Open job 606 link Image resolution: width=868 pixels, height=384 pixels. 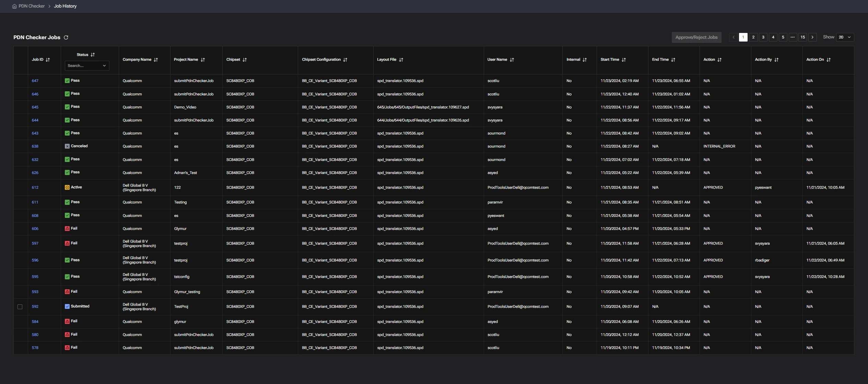(35, 229)
